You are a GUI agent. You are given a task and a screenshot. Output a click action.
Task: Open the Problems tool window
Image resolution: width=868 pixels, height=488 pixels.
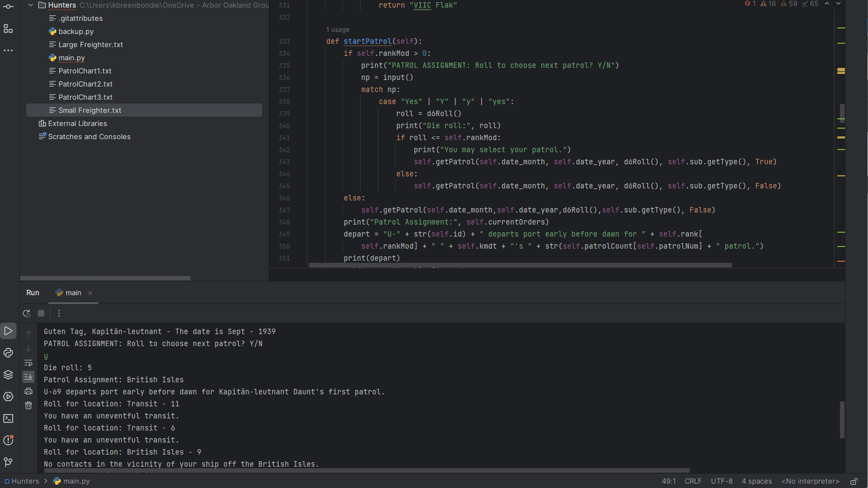click(x=8, y=440)
